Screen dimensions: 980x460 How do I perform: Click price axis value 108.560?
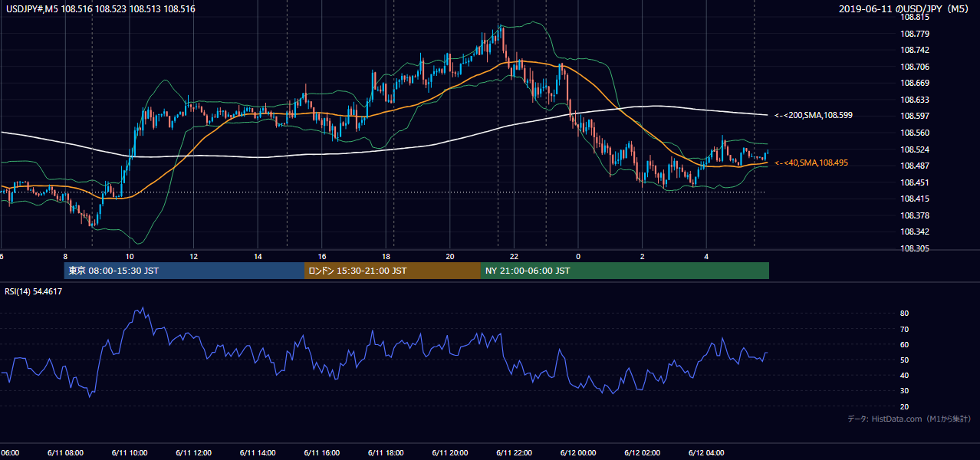[916, 133]
